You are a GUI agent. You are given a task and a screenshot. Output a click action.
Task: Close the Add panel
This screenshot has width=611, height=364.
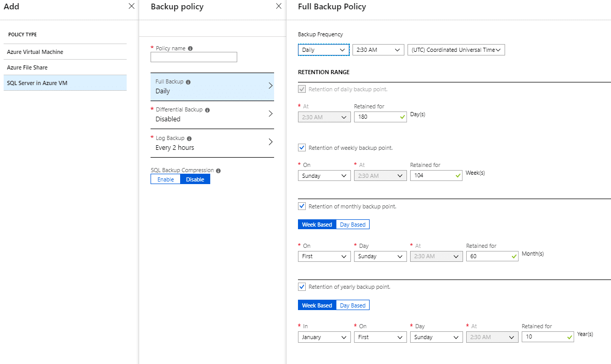[131, 6]
